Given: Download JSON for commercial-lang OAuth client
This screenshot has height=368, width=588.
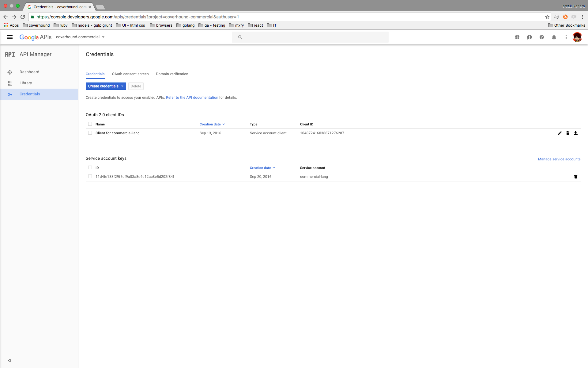Looking at the screenshot, I should 575,133.
